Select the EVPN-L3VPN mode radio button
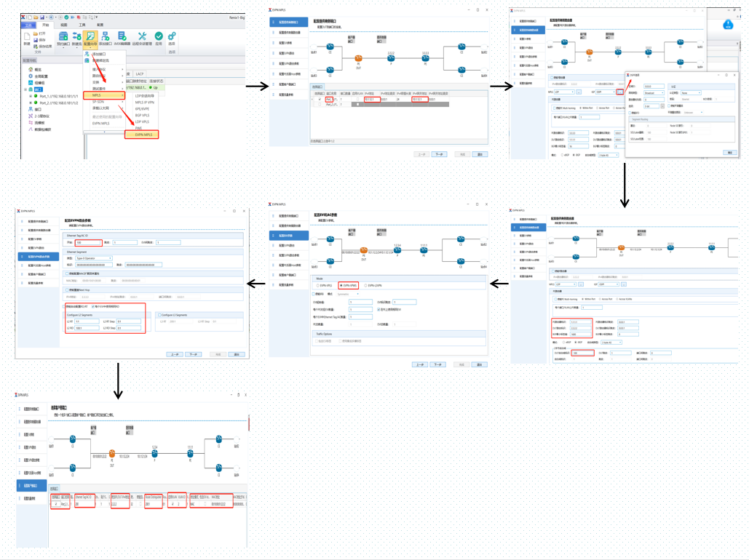Image resolution: width=749 pixels, height=560 pixels. (366, 286)
